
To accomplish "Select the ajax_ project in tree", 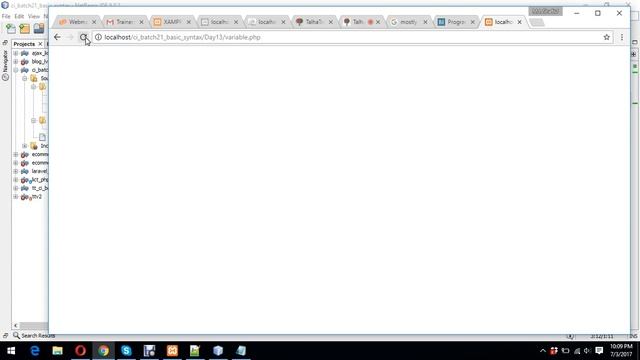I will 40,53.
